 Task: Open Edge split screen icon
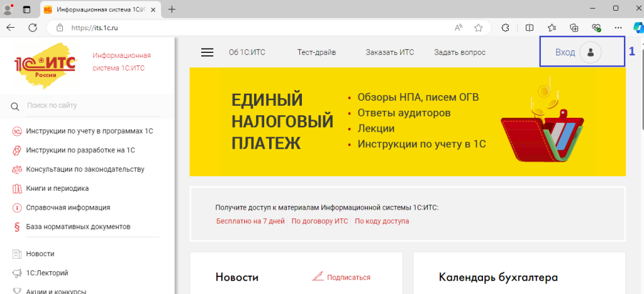tap(529, 28)
